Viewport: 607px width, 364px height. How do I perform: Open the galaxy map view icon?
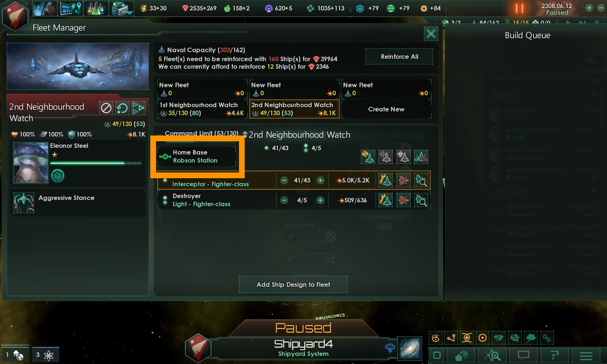pos(410,348)
